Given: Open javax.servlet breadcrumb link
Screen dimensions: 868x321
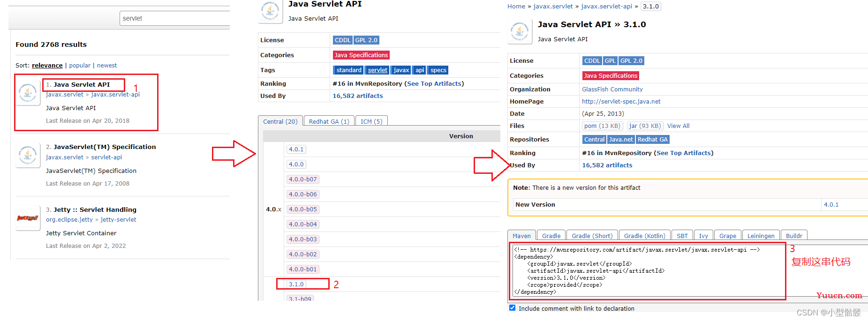Looking at the screenshot, I should 553,7.
